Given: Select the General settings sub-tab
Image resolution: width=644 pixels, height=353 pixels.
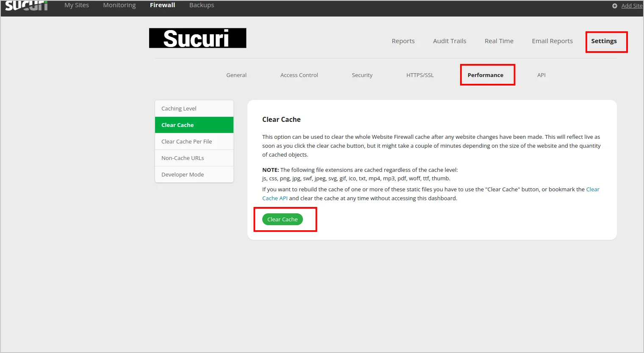Looking at the screenshot, I should (x=236, y=75).
